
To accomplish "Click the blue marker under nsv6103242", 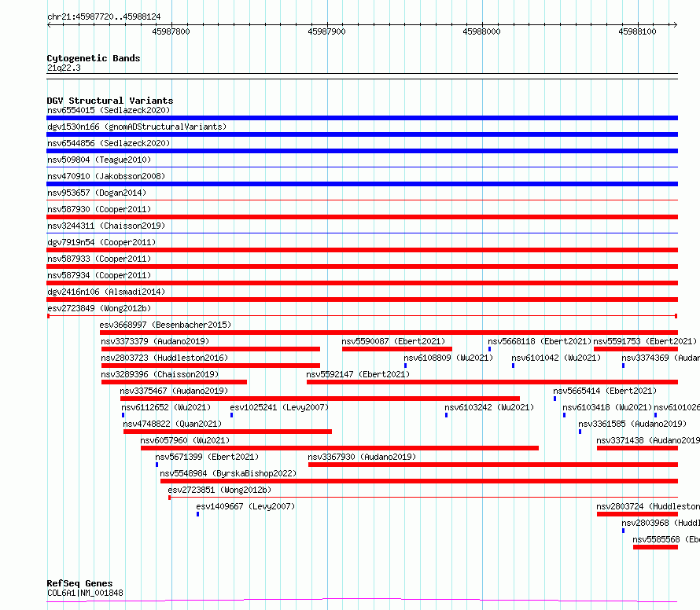I will coord(446,415).
